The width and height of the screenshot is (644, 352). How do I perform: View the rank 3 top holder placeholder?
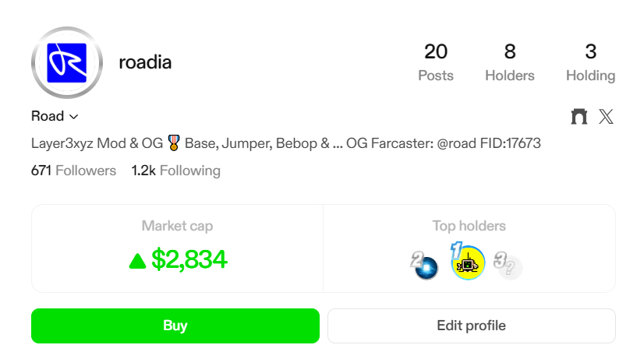point(509,267)
